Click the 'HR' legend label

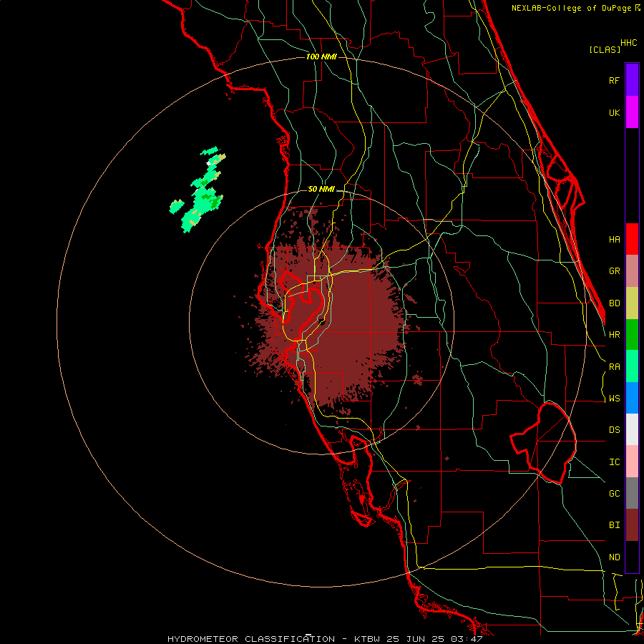(615, 335)
